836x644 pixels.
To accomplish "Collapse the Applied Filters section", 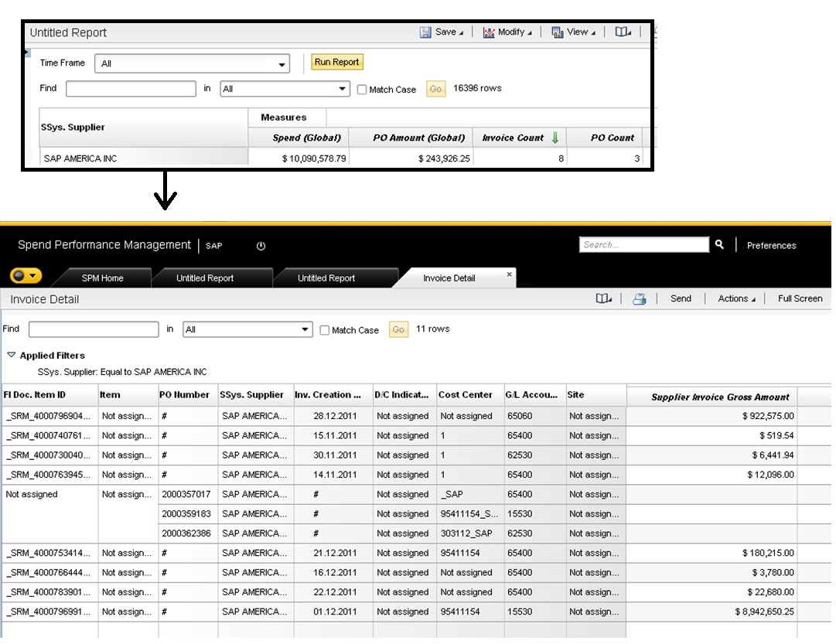I will pyautogui.click(x=11, y=355).
